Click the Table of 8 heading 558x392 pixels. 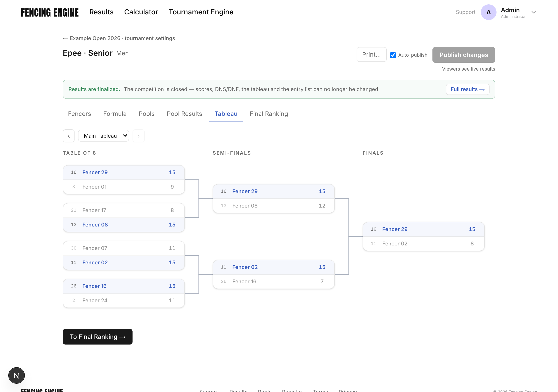(80, 153)
